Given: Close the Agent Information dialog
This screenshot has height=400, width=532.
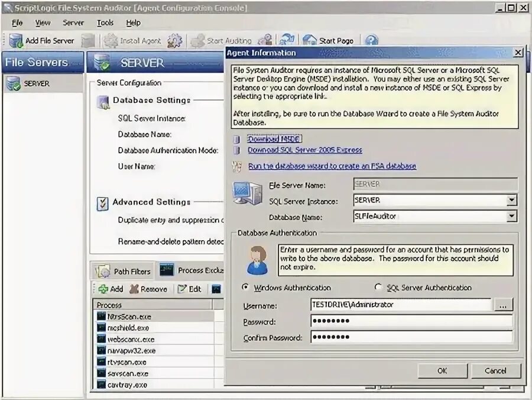Looking at the screenshot, I should point(518,52).
